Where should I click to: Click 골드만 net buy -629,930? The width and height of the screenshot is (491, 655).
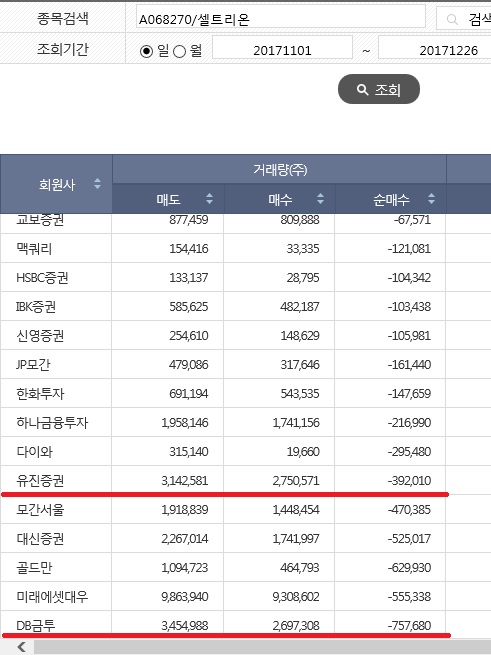[x=409, y=568]
